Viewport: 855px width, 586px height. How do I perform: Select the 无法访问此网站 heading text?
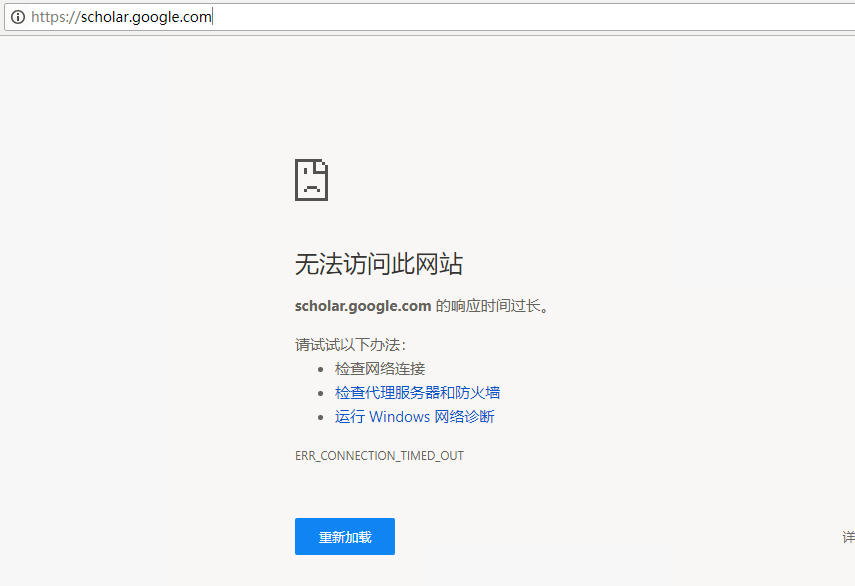pos(379,264)
